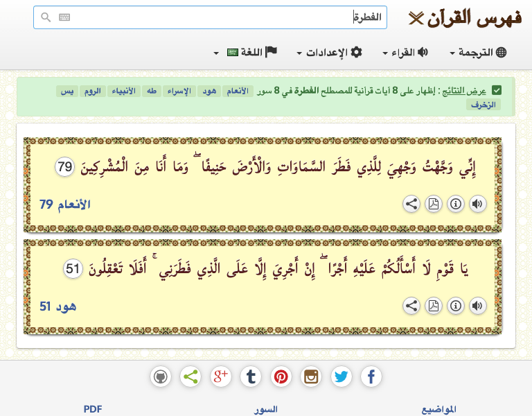Show info for verse الأنعام 79
This screenshot has height=416, width=532.
point(456,204)
